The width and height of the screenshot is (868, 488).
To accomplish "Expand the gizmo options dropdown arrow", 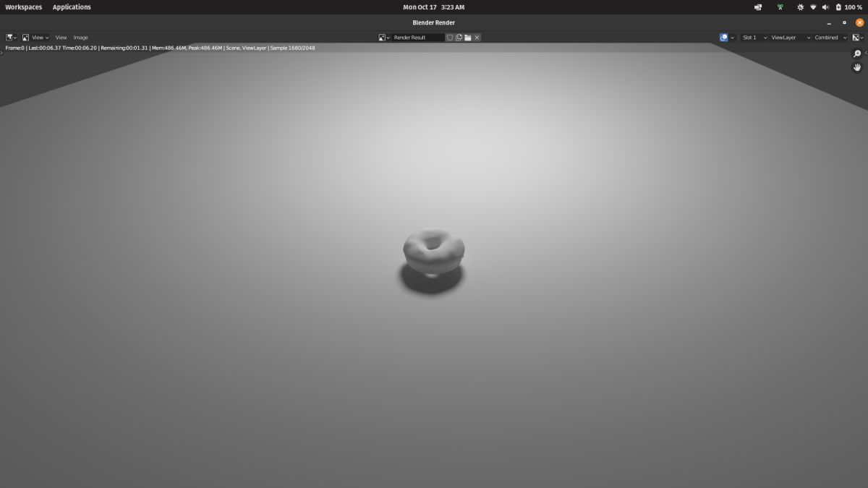I will click(x=733, y=38).
